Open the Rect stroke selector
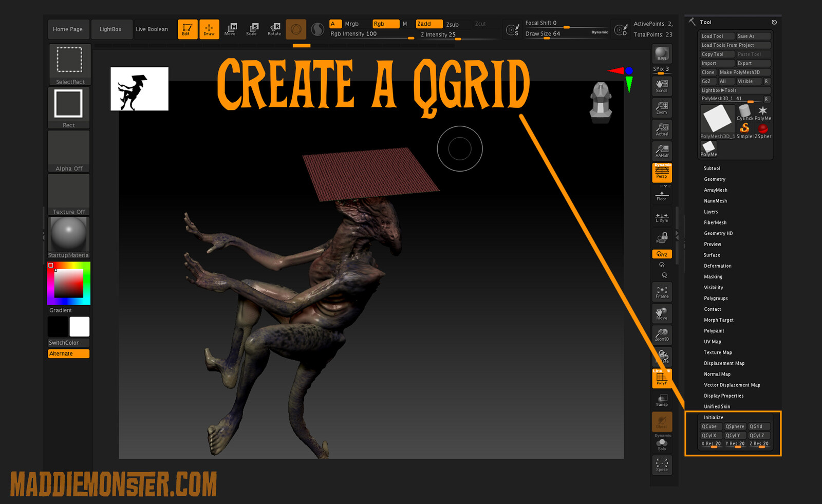This screenshot has height=504, width=822. coord(69,107)
